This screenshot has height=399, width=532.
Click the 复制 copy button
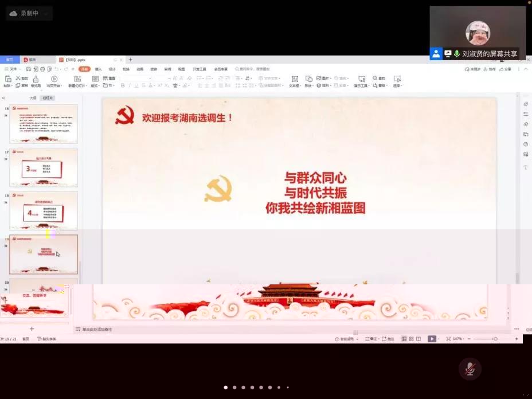coord(22,85)
